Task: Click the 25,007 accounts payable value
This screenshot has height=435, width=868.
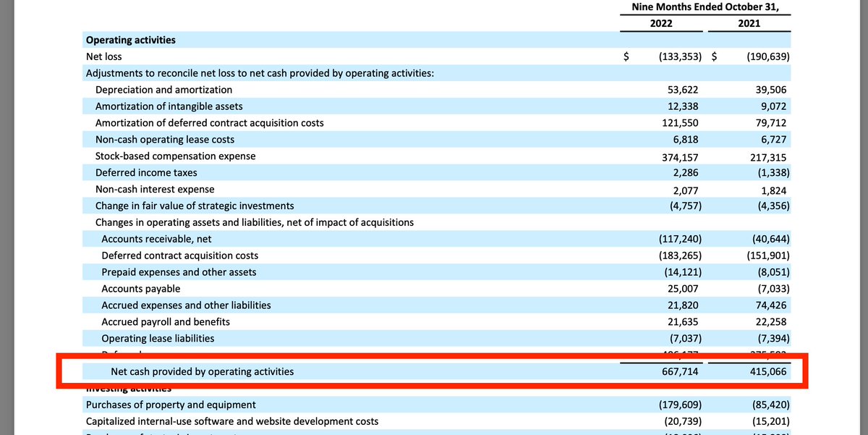Action: coord(684,289)
